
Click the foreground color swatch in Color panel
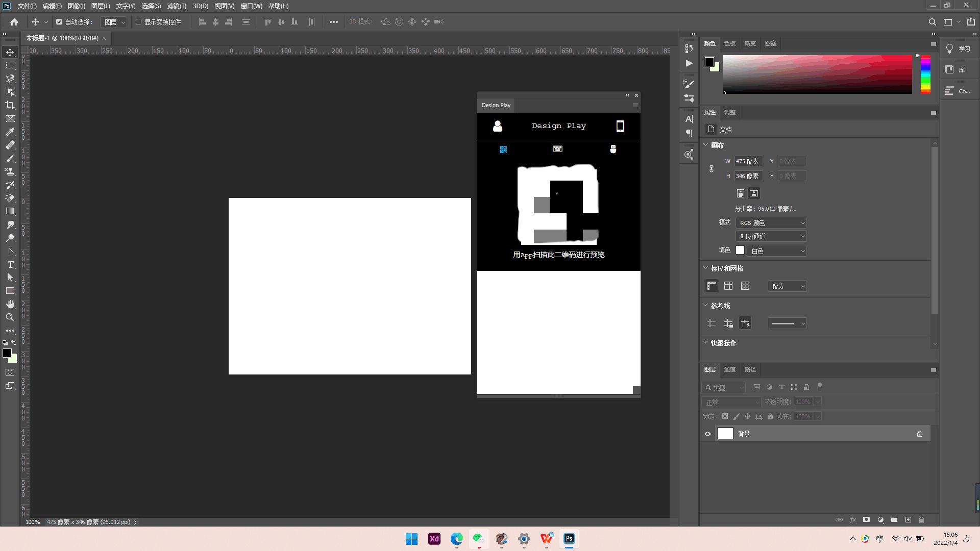709,62
